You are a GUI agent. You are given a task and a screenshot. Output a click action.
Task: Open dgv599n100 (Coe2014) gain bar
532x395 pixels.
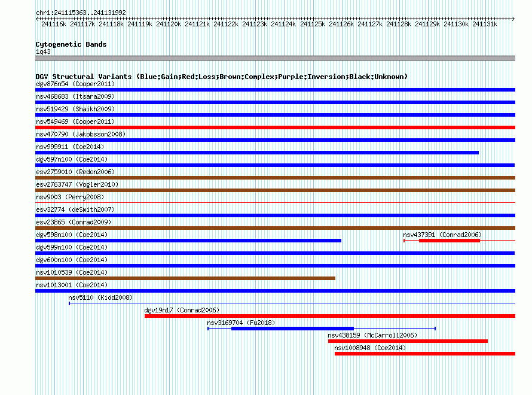click(x=275, y=253)
